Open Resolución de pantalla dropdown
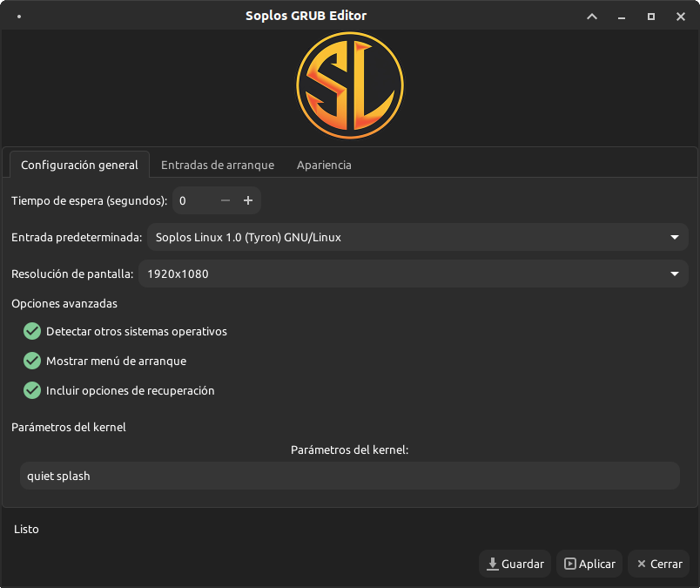This screenshot has height=588, width=700. point(414,274)
